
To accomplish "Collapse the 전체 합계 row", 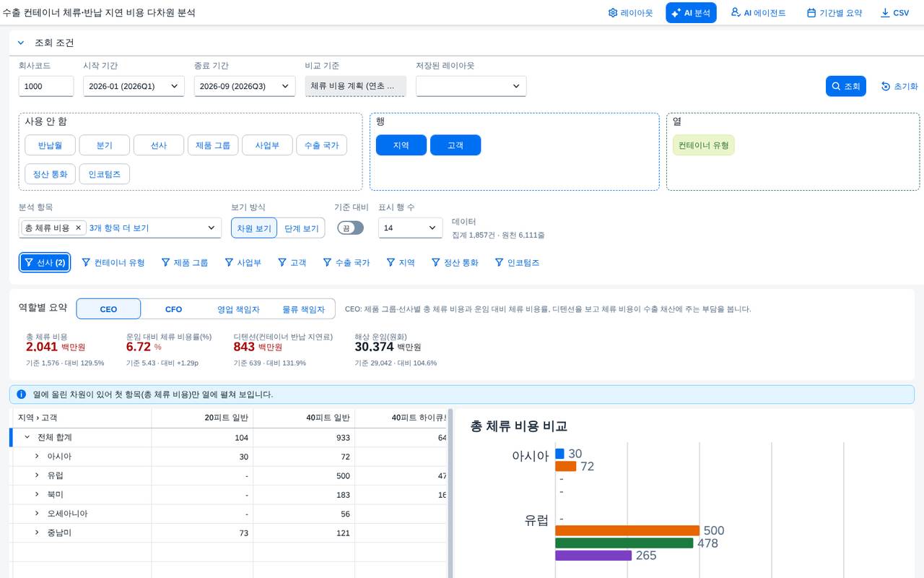I will [x=27, y=437].
